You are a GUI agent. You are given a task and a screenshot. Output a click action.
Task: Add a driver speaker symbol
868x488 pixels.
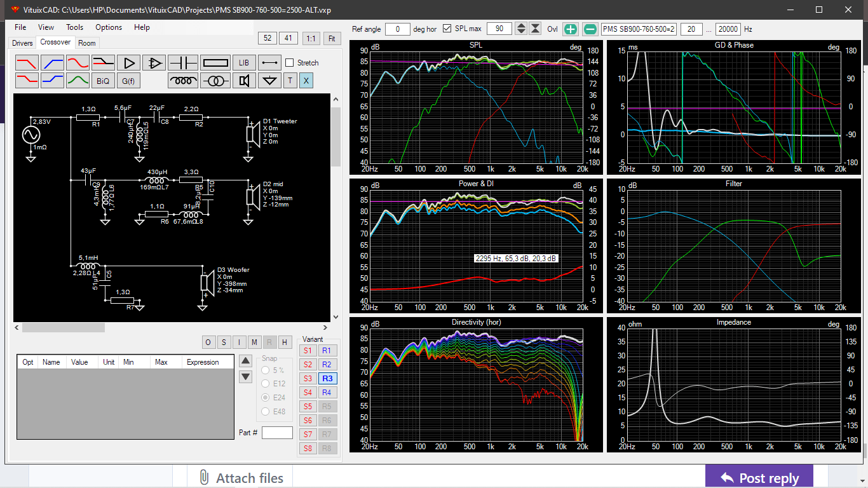[x=244, y=81]
